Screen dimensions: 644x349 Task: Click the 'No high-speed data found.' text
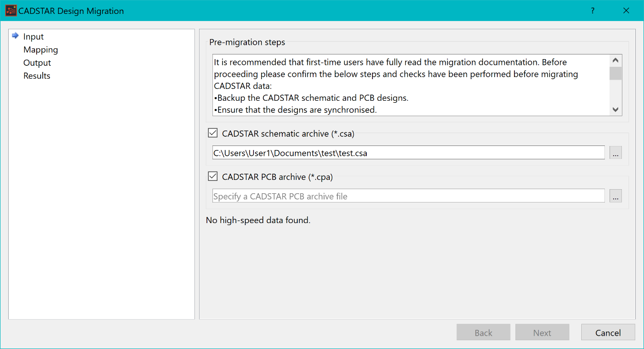(258, 220)
